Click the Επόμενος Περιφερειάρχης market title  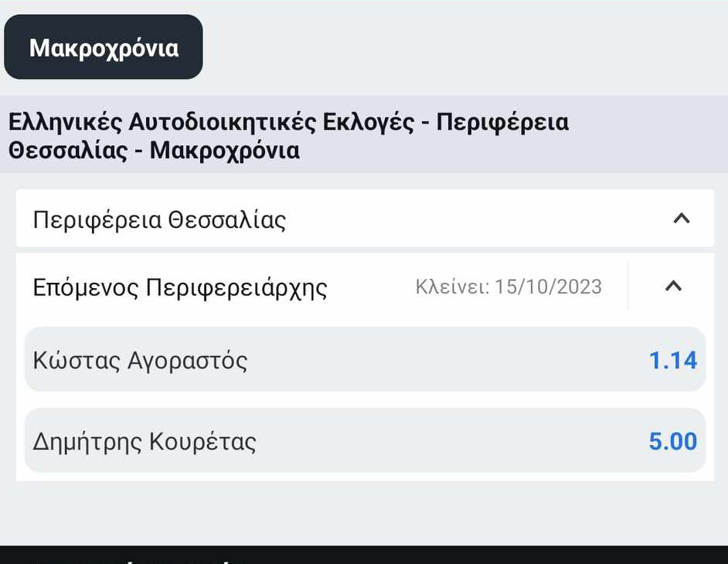(180, 288)
